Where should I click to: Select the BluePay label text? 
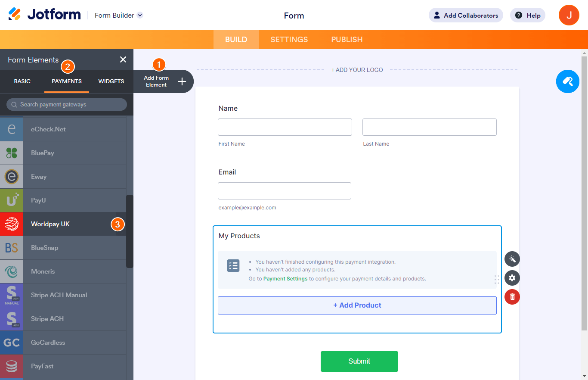(x=43, y=153)
